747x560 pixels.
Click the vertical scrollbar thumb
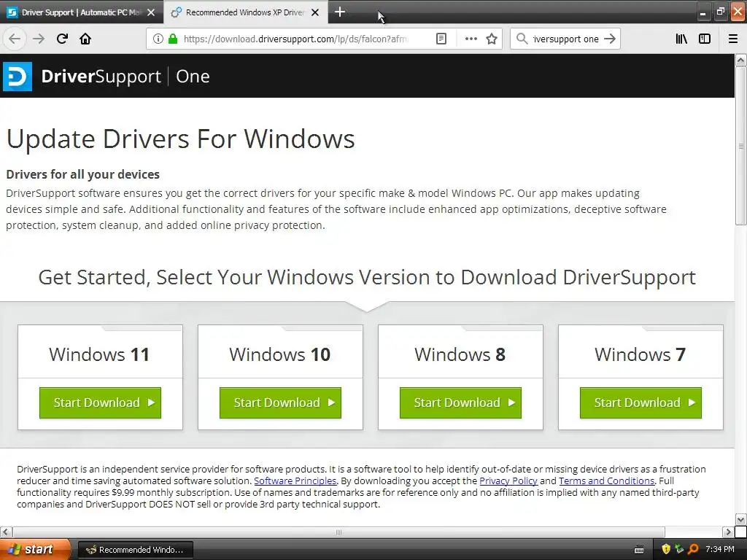[741, 146]
